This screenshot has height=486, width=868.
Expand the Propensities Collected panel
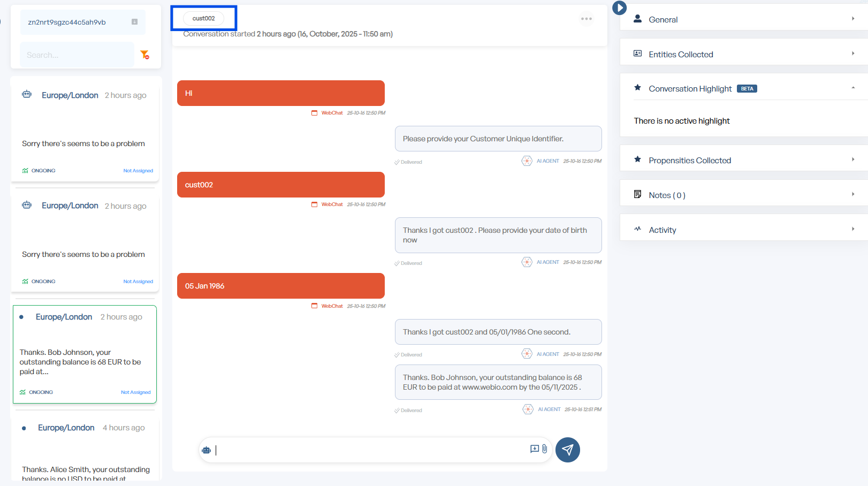(744, 160)
